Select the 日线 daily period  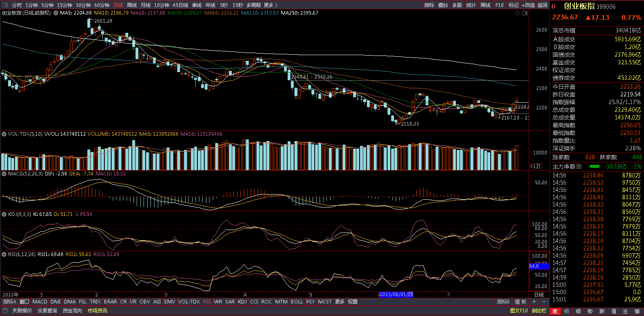(118, 5)
